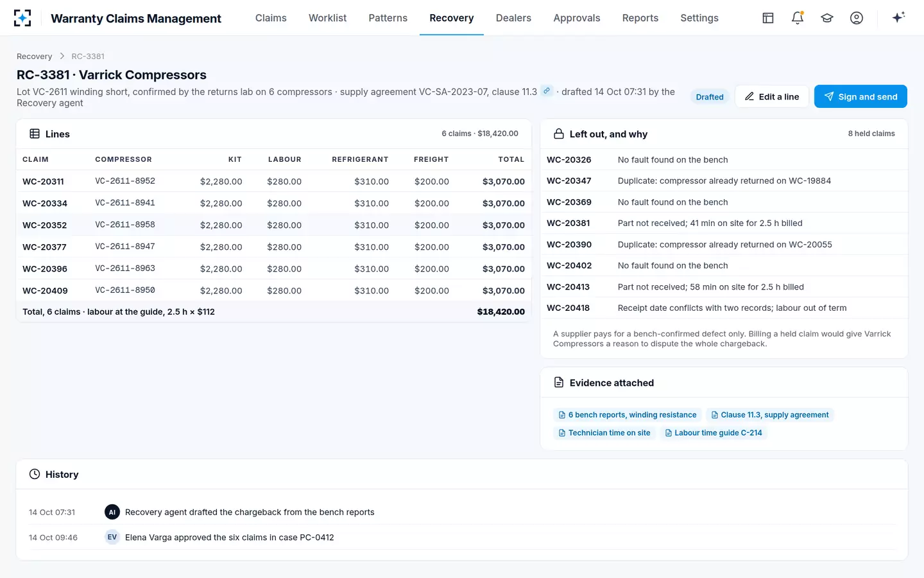The width and height of the screenshot is (924, 578).
Task: Open the Clause 11.3, supply agreement attachment
Action: 770,415
